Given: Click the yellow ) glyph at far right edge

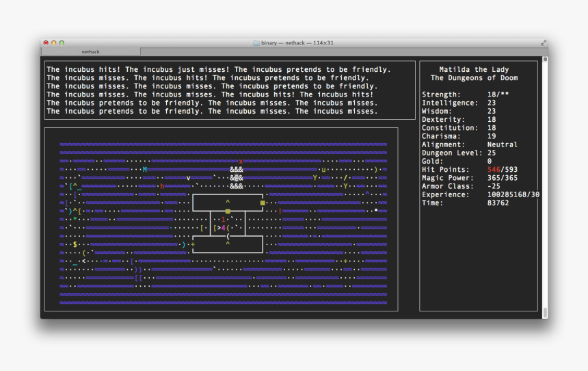Looking at the screenshot, I should (376, 170).
